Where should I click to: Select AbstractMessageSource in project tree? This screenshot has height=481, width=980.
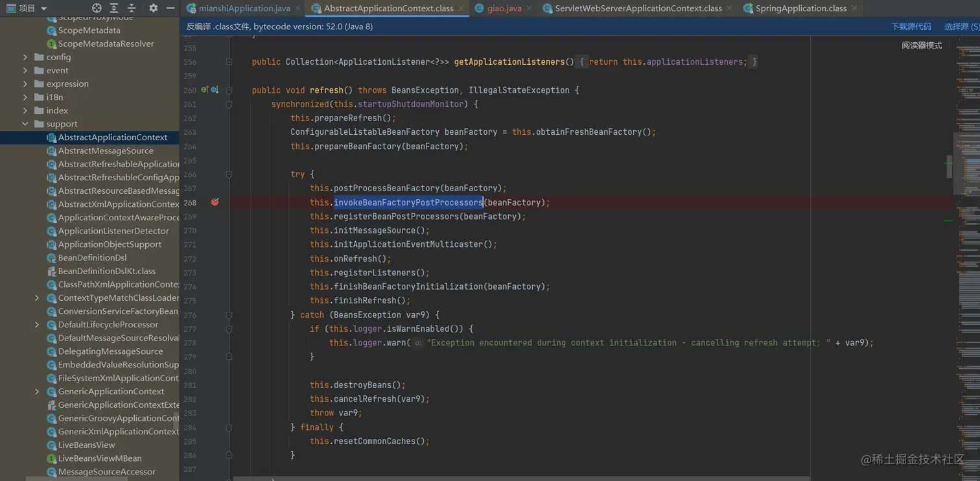(x=89, y=150)
